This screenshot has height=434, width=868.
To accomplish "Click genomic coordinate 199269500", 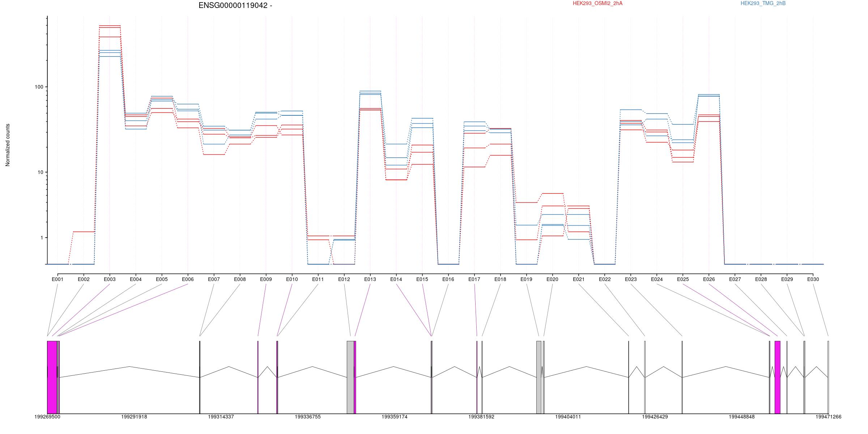I will click(x=47, y=417).
